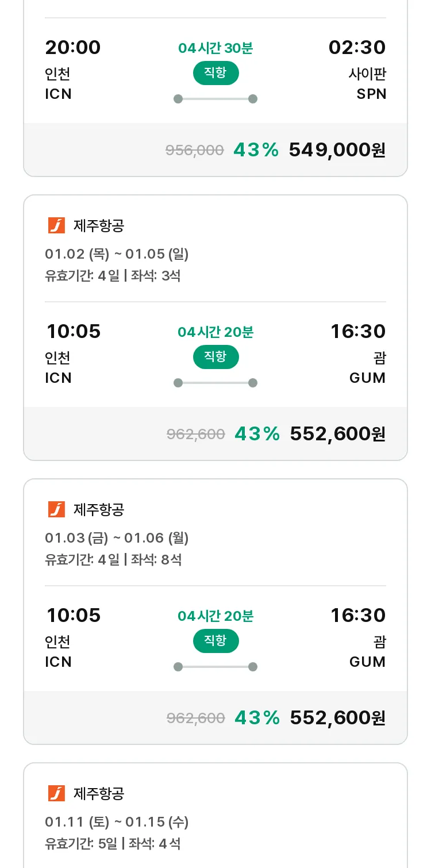
Task: Open the 01.03 (금) ~ 01.06 (월) date range
Action: 117,537
